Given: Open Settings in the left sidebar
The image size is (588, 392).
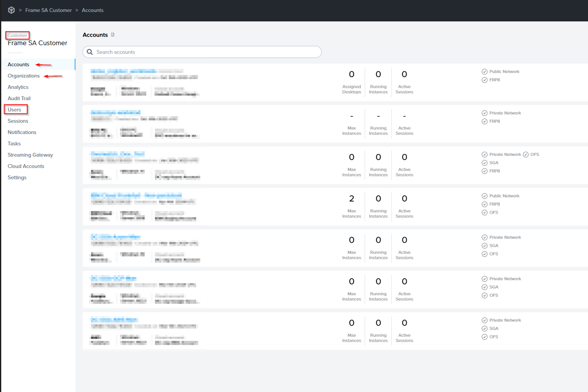Looking at the screenshot, I should (17, 178).
